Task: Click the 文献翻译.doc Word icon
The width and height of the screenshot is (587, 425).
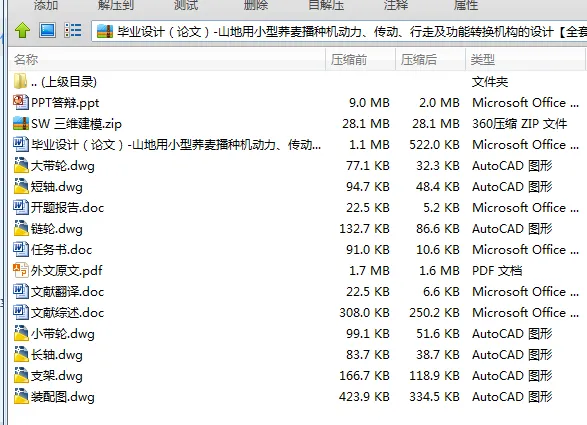Action: pos(21,291)
